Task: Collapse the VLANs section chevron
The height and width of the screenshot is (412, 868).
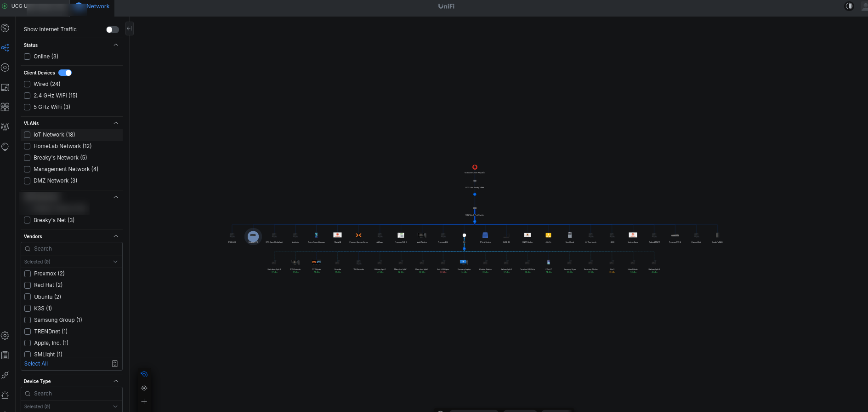Action: tap(116, 123)
